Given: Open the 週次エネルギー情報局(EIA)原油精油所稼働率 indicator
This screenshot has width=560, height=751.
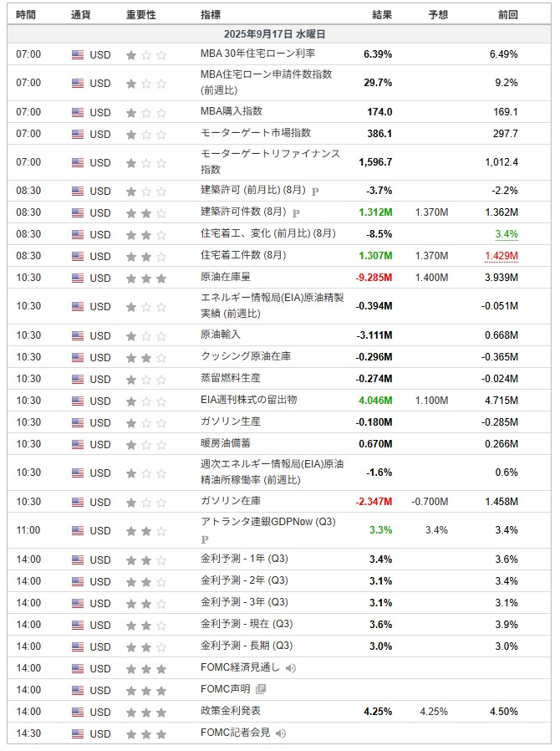Looking at the screenshot, I should (272, 472).
